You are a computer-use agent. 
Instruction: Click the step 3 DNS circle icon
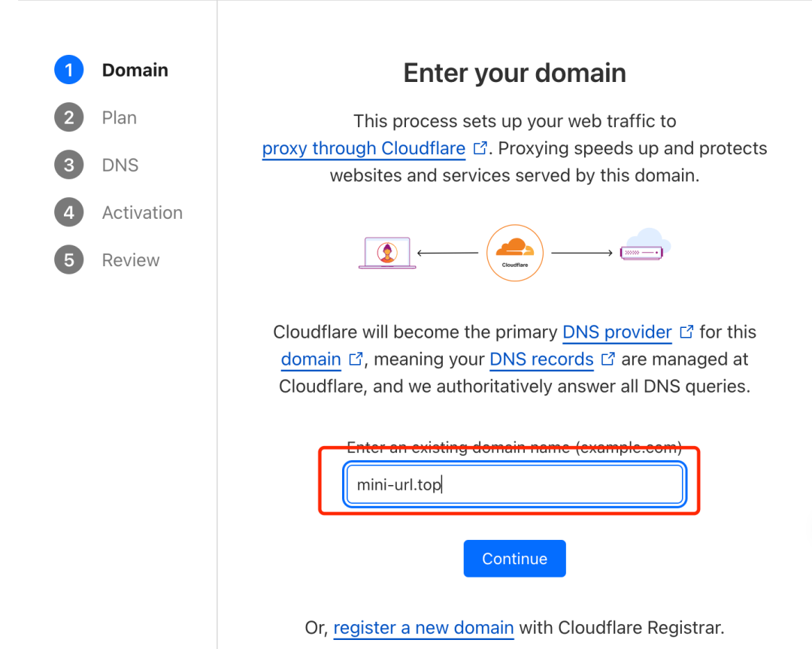coord(69,165)
